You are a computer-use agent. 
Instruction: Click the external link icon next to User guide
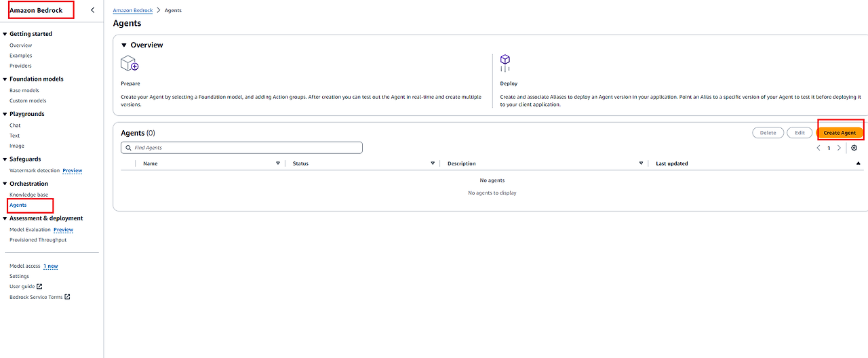tap(39, 286)
